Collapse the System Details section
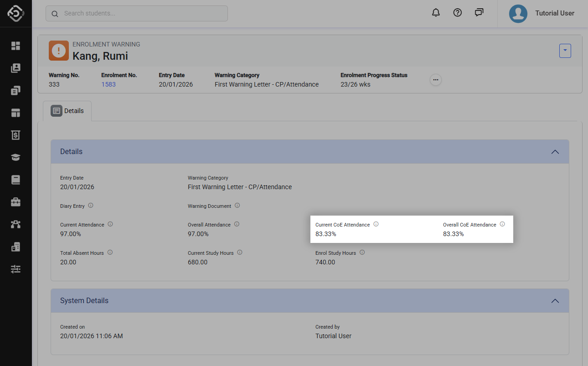This screenshot has width=588, height=366. (x=555, y=301)
